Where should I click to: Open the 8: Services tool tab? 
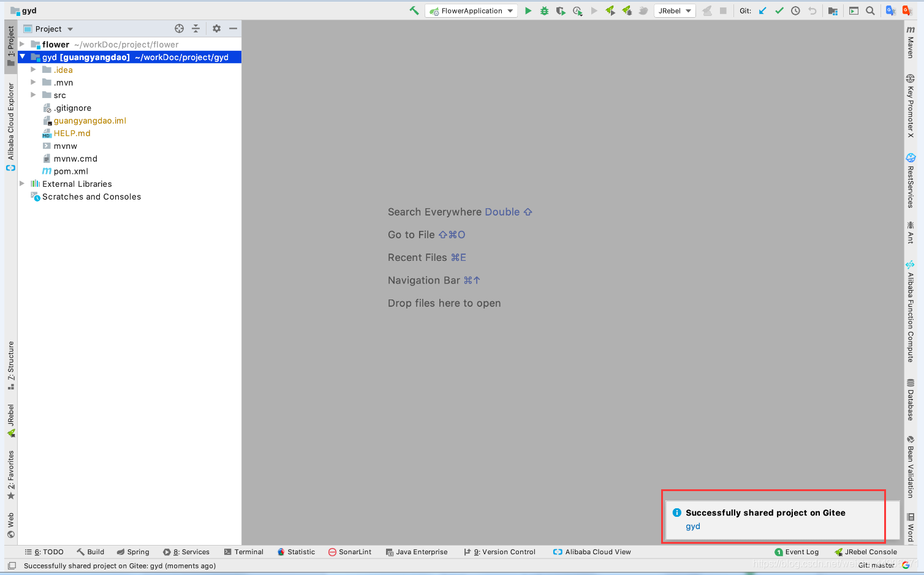(x=186, y=552)
